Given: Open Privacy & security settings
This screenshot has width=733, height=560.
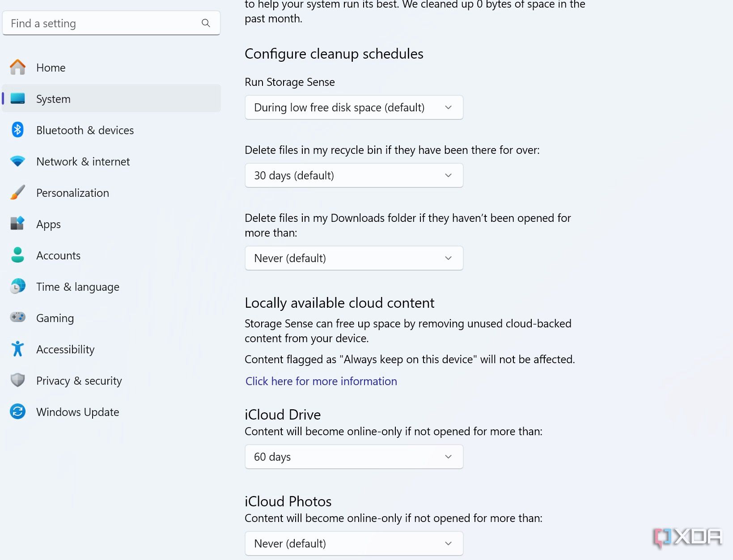Looking at the screenshot, I should click(x=111, y=381).
